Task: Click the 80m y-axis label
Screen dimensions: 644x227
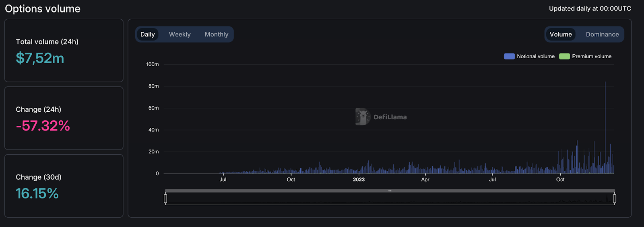Action: pyautogui.click(x=153, y=86)
